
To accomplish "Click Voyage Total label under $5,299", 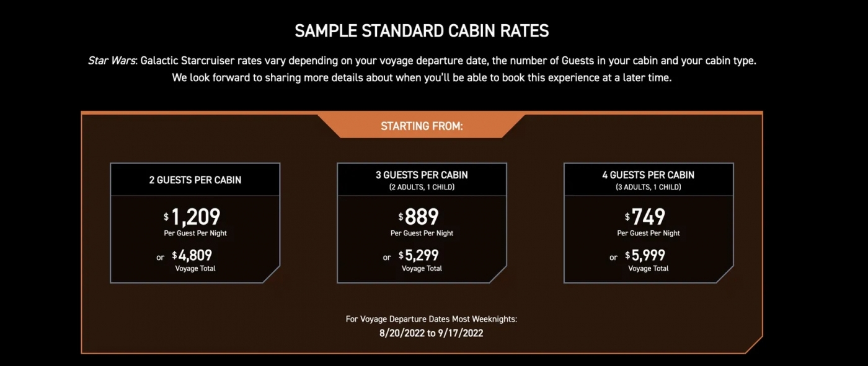I will [422, 269].
